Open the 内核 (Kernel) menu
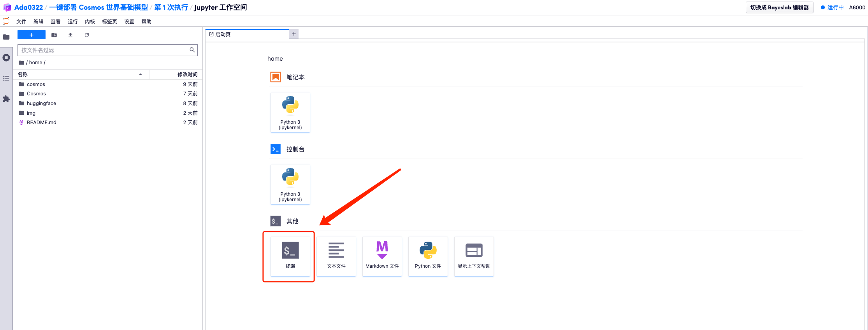The height and width of the screenshot is (330, 868). click(x=90, y=22)
